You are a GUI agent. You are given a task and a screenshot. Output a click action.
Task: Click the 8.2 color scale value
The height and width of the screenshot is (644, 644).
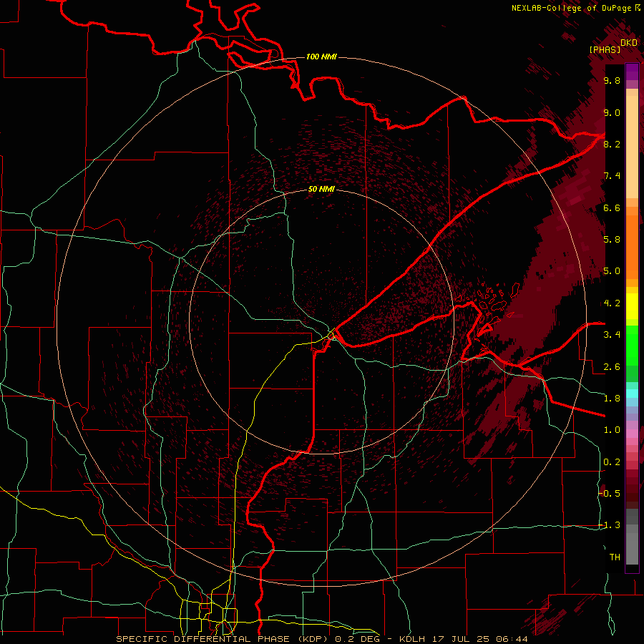pos(612,144)
